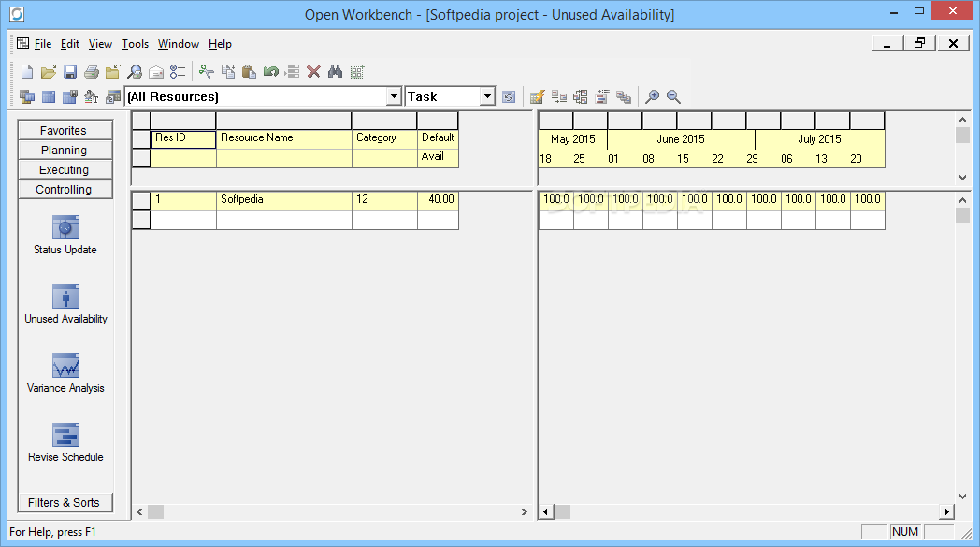This screenshot has height=547, width=980.
Task: Select the Favorites group button
Action: pos(65,130)
